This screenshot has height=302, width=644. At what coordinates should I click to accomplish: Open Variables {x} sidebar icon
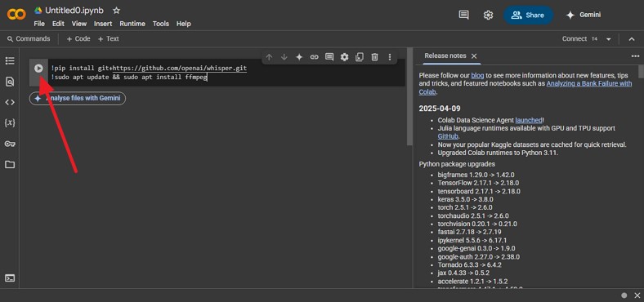click(10, 122)
